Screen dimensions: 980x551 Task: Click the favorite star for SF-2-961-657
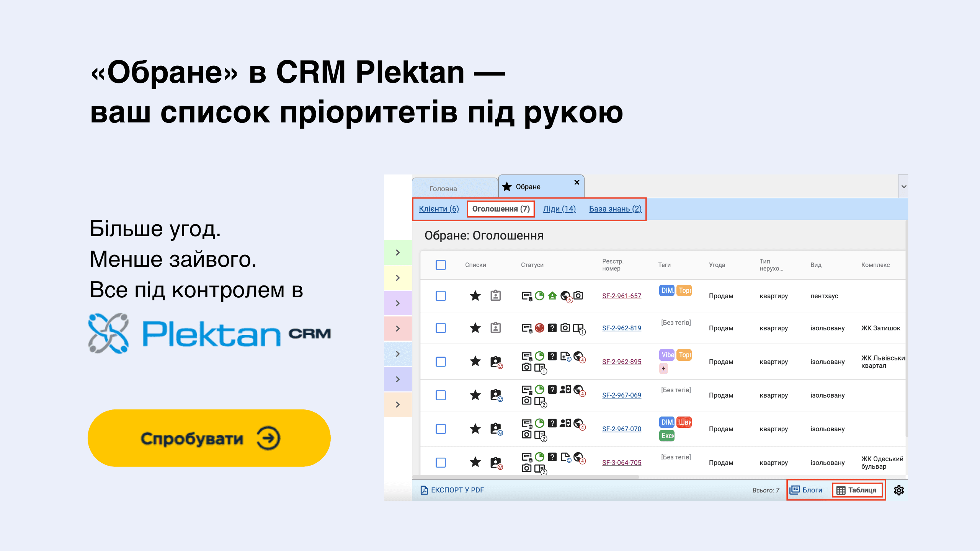475,296
